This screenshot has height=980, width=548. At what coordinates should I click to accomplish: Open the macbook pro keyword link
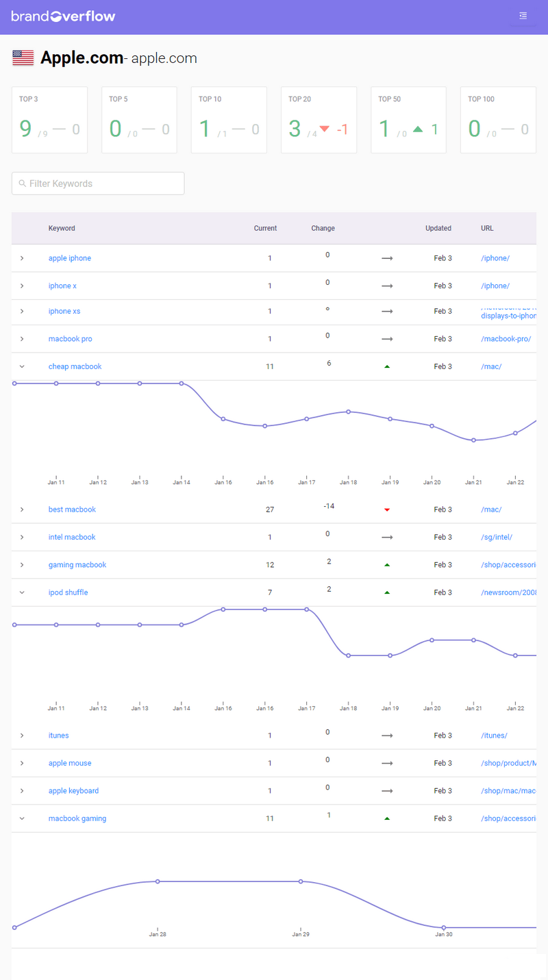(x=70, y=339)
